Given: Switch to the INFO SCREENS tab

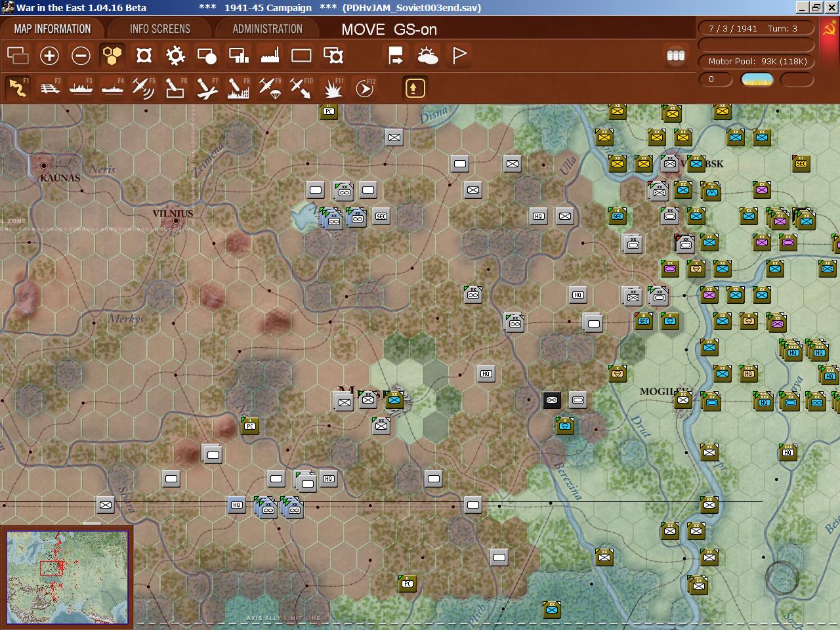Looking at the screenshot, I should click(x=160, y=29).
